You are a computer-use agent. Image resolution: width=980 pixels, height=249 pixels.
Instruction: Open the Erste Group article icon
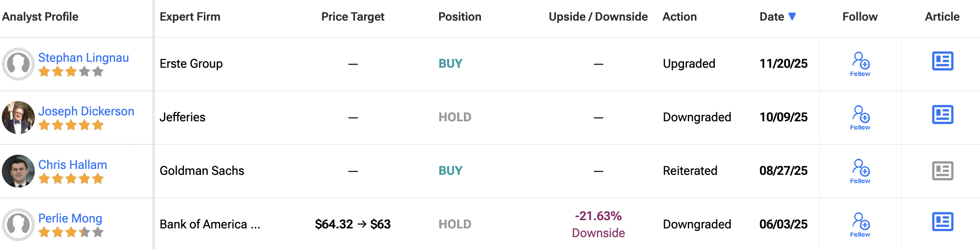coord(942,61)
